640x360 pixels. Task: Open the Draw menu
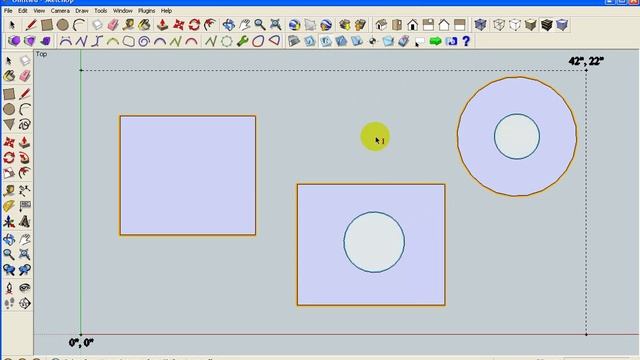click(x=82, y=11)
